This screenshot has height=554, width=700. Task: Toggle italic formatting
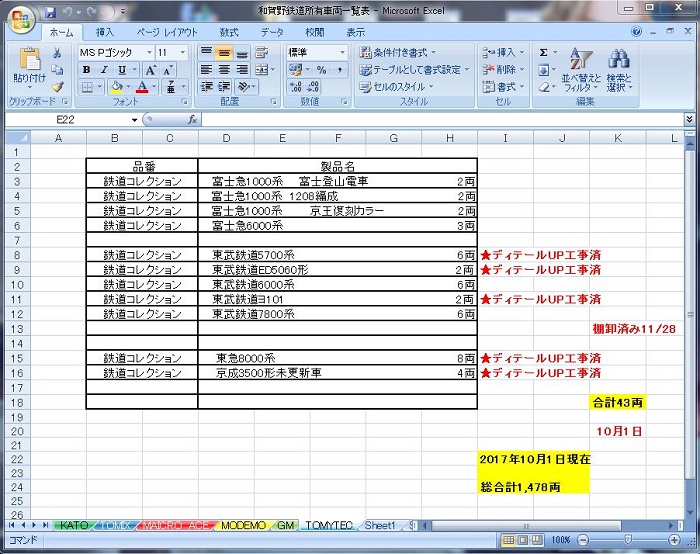[x=104, y=70]
